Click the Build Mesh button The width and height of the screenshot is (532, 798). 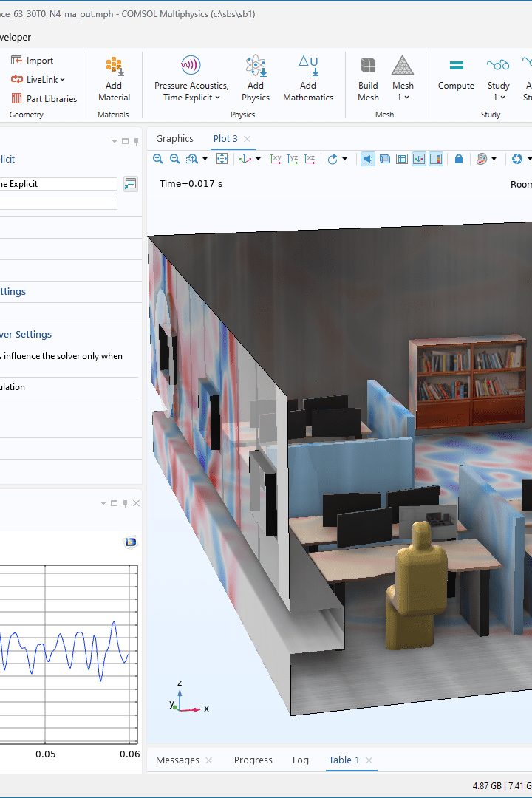[368, 79]
